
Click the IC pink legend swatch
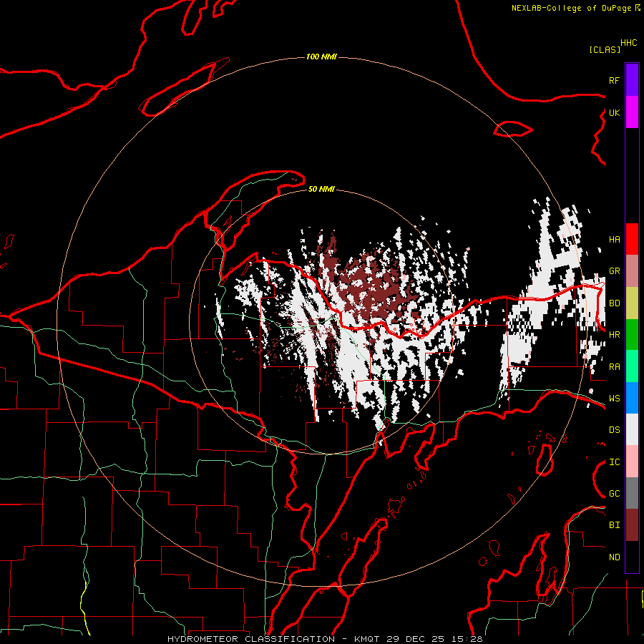632,462
